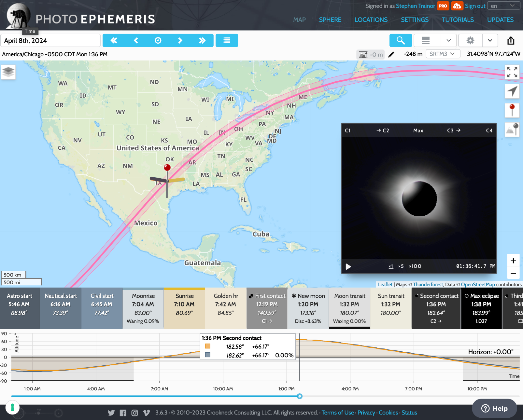Open the Instagram footer icon
The height and width of the screenshot is (420, 523).
tap(134, 413)
